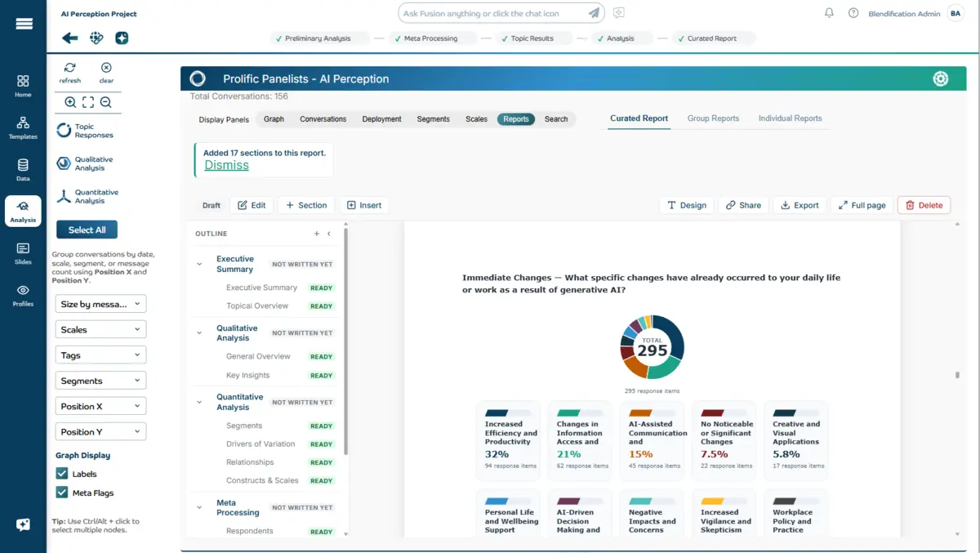Open Data section in sidebar

pos(23,169)
